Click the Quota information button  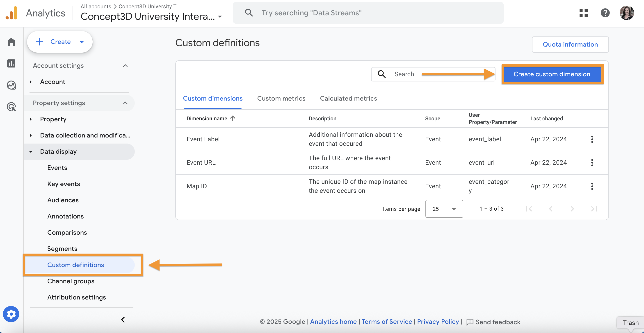570,44
